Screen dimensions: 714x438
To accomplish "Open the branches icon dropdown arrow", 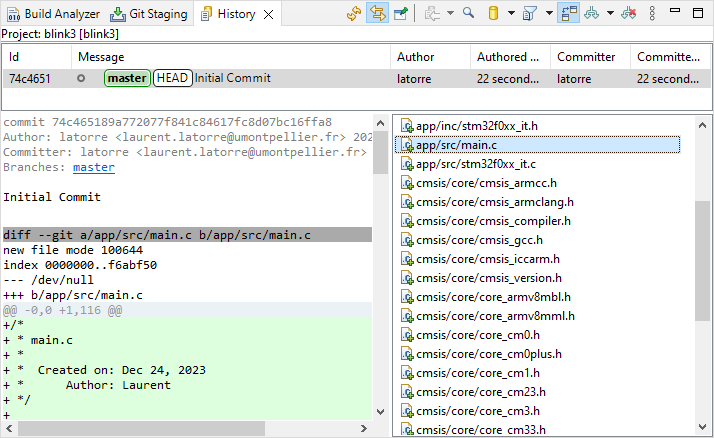I will click(x=610, y=13).
